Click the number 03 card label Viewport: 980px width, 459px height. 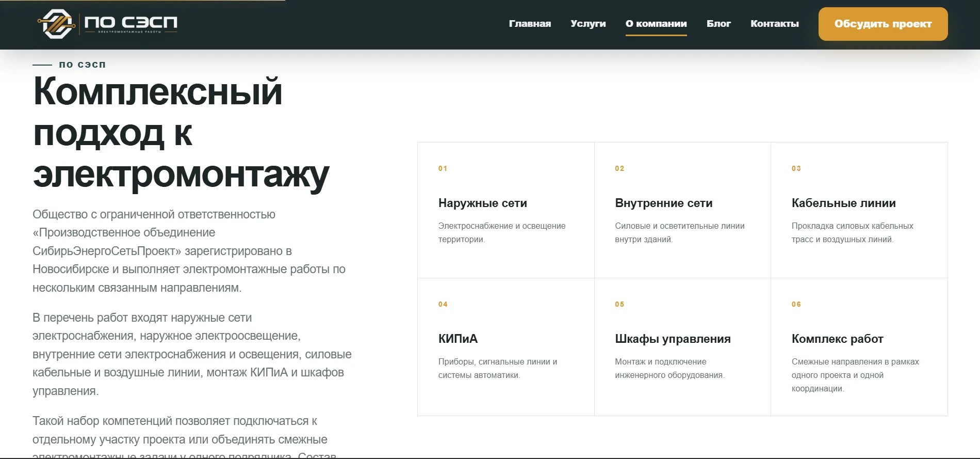click(796, 168)
